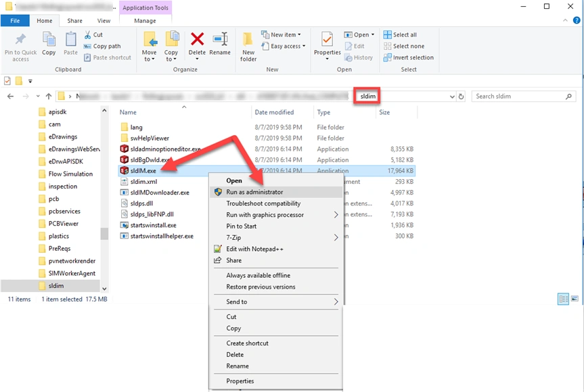Click Invert selection in ribbon

pyautogui.click(x=409, y=57)
